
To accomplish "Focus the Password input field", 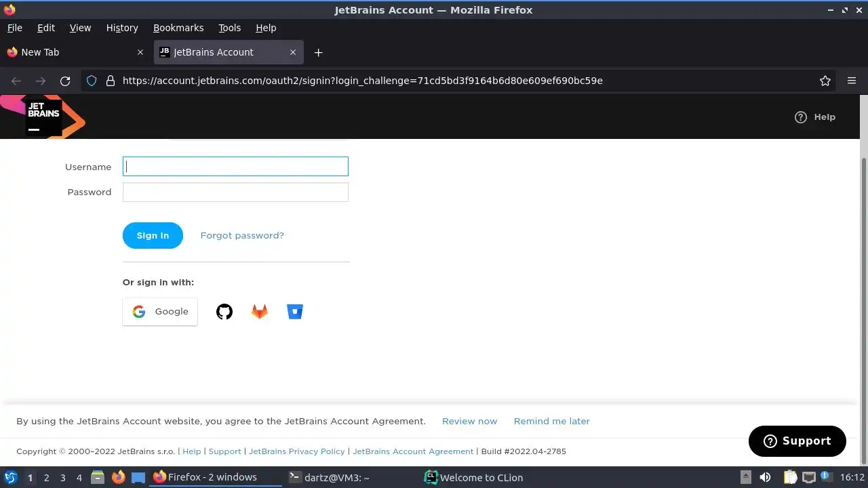I will [235, 192].
